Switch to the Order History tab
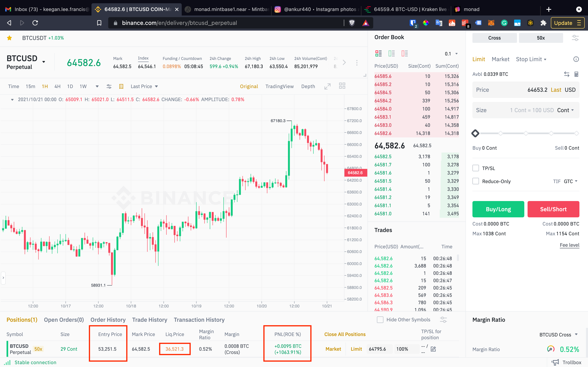The height and width of the screenshot is (367, 588). pos(108,320)
